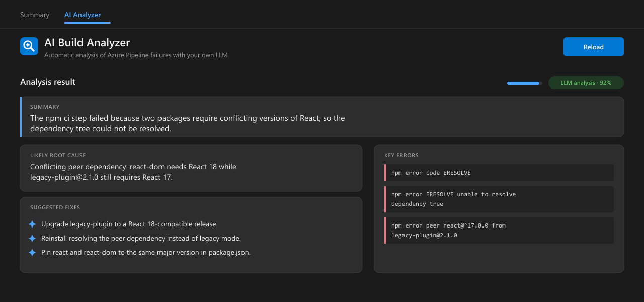Select the AI Build Analyzer heading
Screen dimensions: 644x302
coord(87,43)
